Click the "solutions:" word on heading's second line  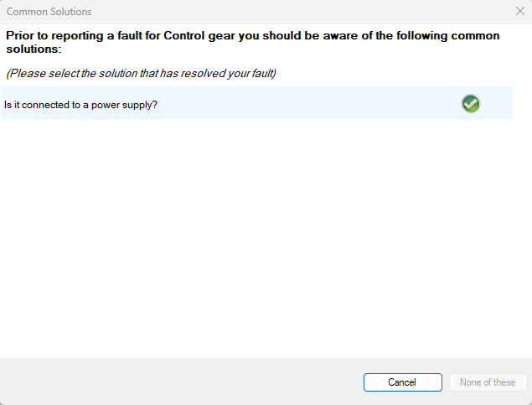pos(34,49)
